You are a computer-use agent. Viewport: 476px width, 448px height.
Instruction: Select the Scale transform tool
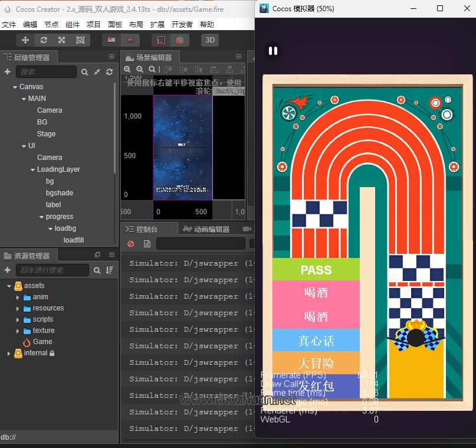coord(61,40)
